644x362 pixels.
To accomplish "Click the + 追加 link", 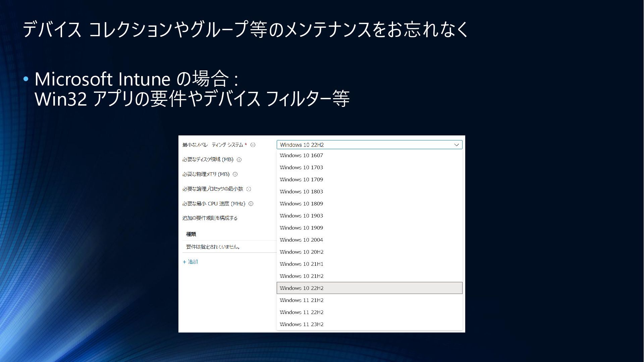I will 190,262.
